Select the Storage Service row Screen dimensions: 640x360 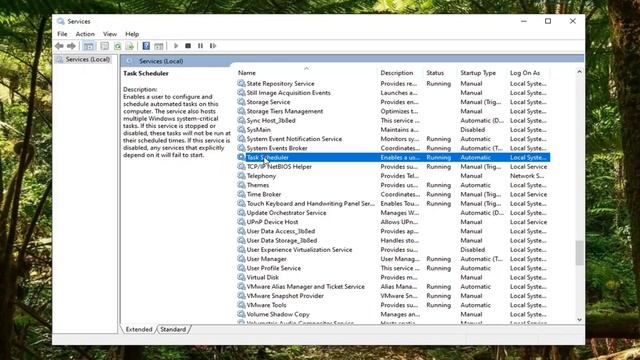point(393,102)
